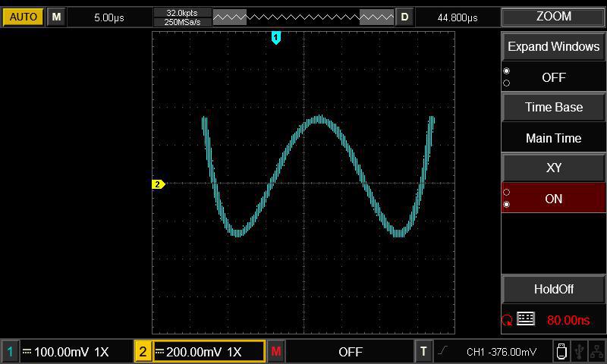607x364 pixels.
Task: Open the ZOOM menu title
Action: 554,16
